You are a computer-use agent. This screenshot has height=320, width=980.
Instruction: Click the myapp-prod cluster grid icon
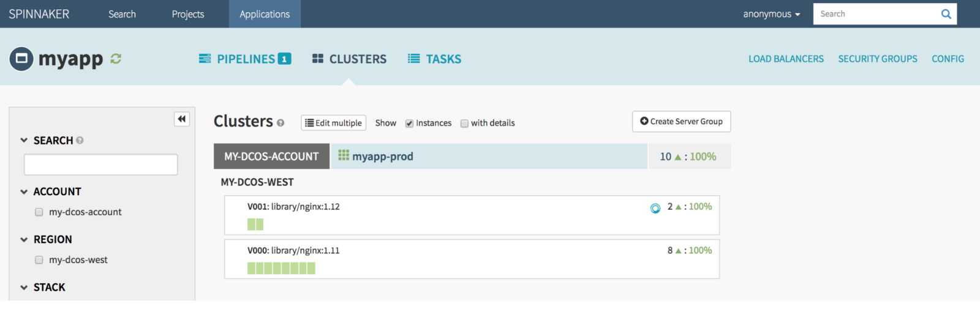(x=344, y=155)
